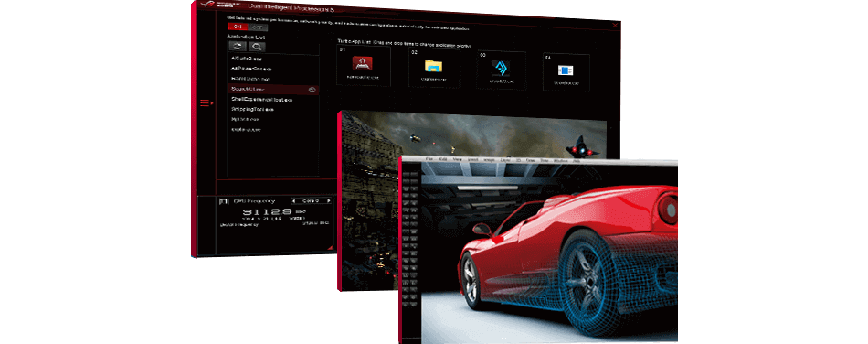Show the previous CPU core
This screenshot has width=868, height=344.
(294, 201)
